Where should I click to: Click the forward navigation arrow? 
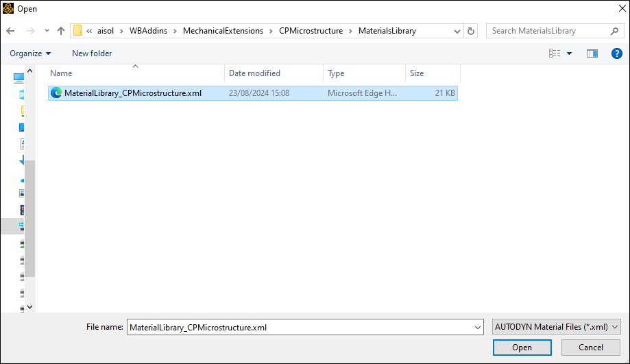point(31,31)
